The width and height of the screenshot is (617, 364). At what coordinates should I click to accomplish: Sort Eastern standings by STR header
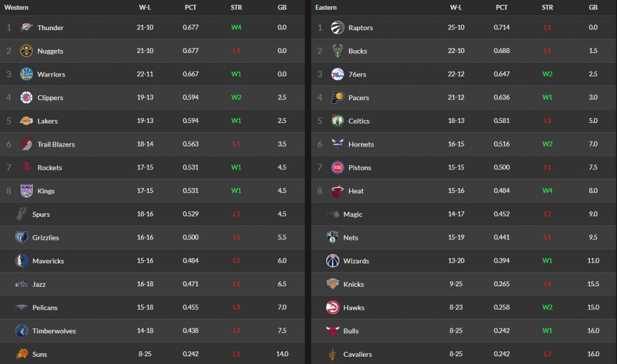547,8
